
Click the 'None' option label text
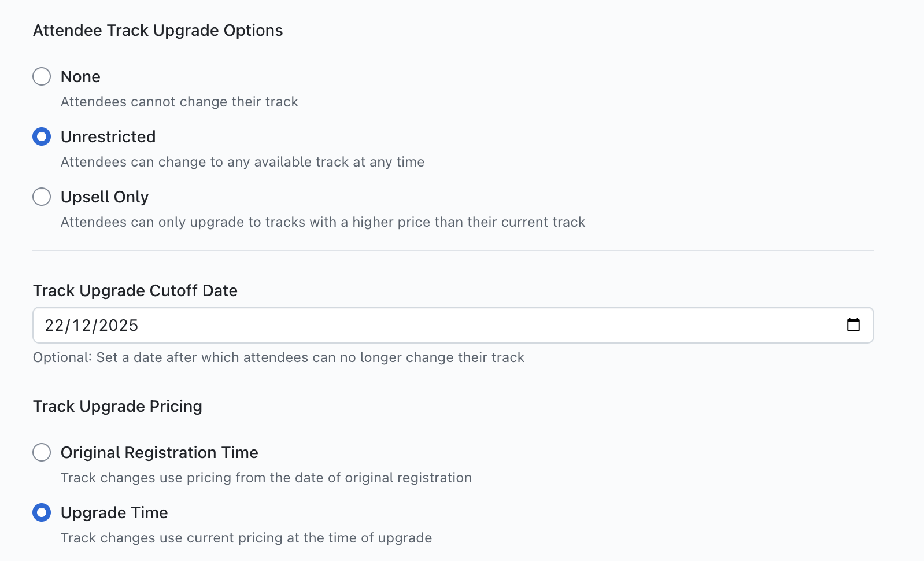click(x=80, y=76)
